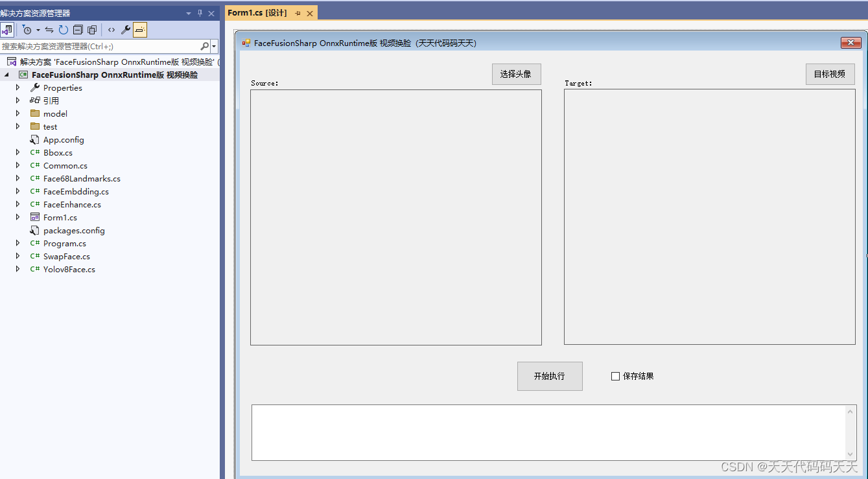Screen dimensions: 868x479
Task: Refresh the Solution Explorer tree
Action: (x=63, y=30)
